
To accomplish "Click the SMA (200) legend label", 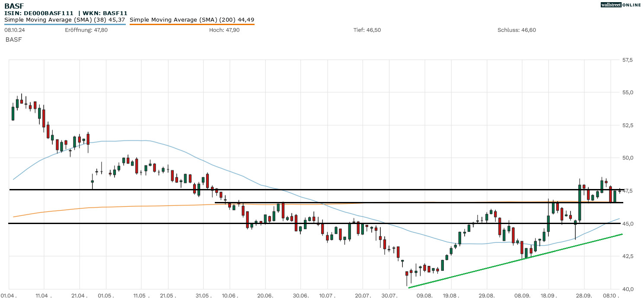I will click(191, 20).
